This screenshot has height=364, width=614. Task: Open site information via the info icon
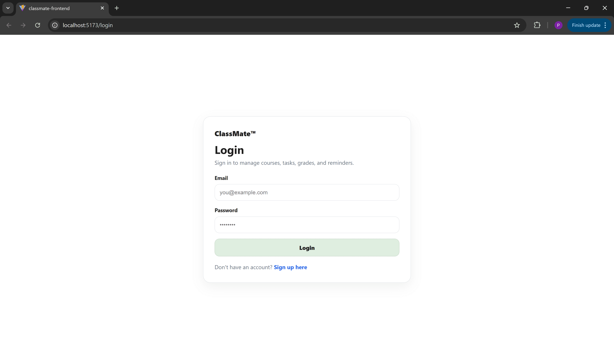(x=55, y=25)
